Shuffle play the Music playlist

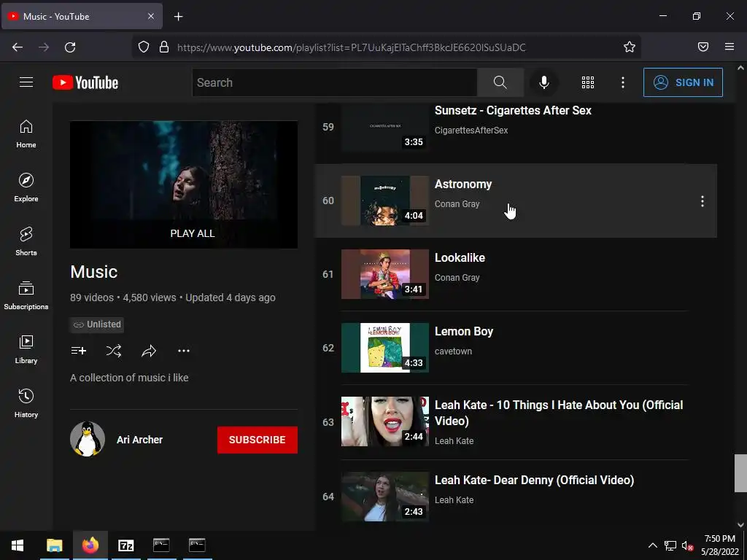[113, 351]
